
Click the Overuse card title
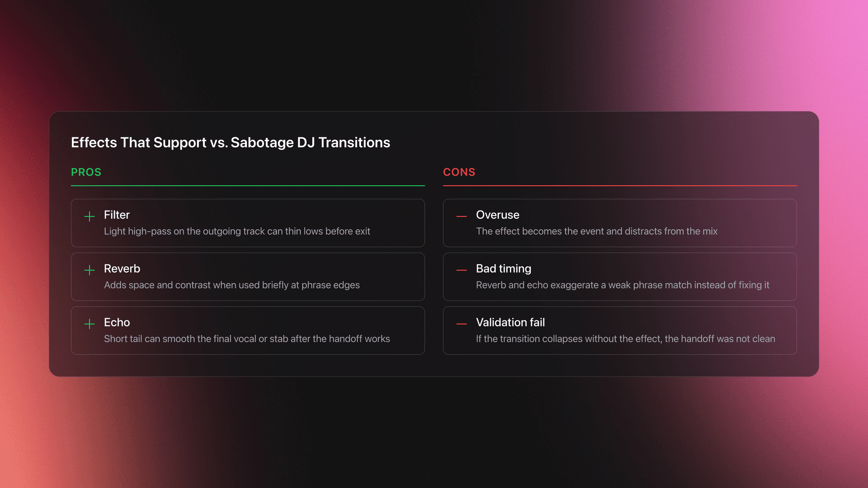click(497, 215)
